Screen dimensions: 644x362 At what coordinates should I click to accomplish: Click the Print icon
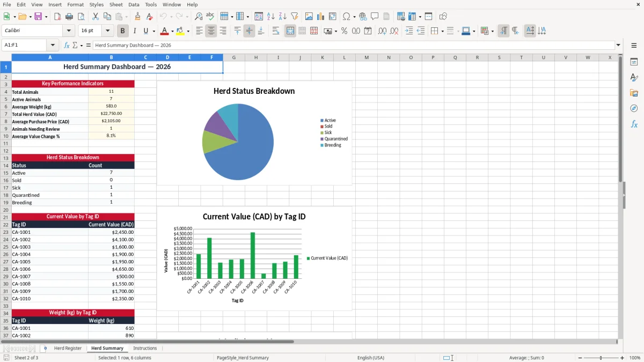[69, 17]
